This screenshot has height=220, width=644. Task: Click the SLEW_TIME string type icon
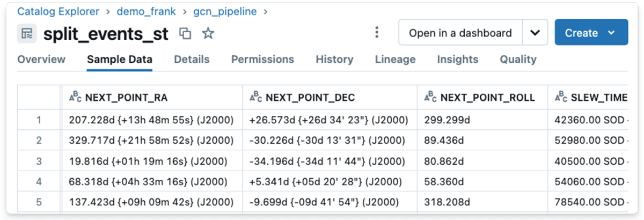[x=561, y=97]
